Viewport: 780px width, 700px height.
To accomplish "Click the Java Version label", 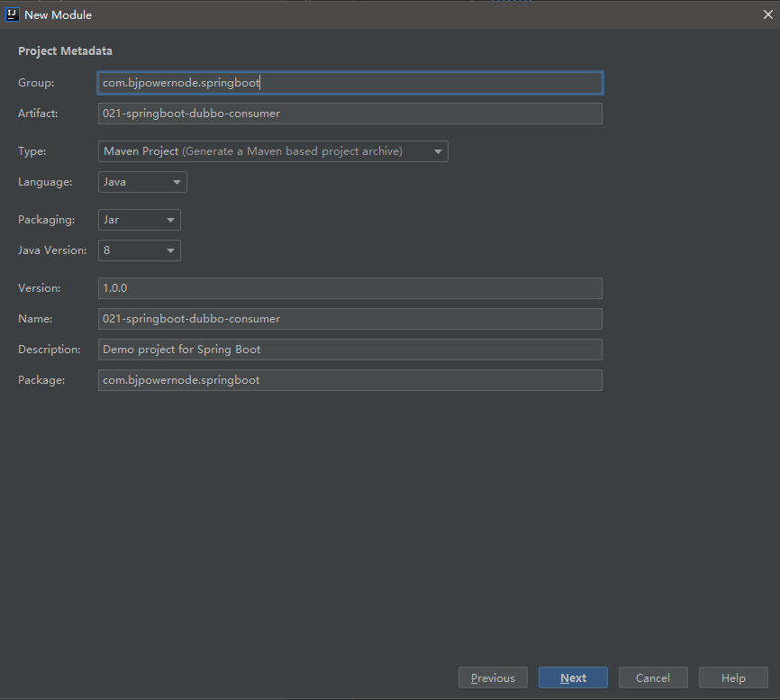I will pyautogui.click(x=52, y=250).
